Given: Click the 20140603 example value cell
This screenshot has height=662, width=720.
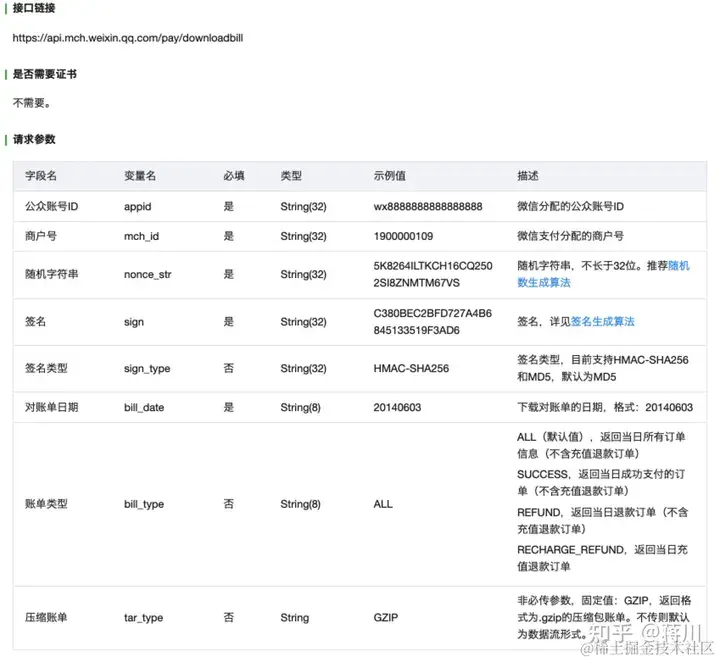Looking at the screenshot, I should (397, 408).
